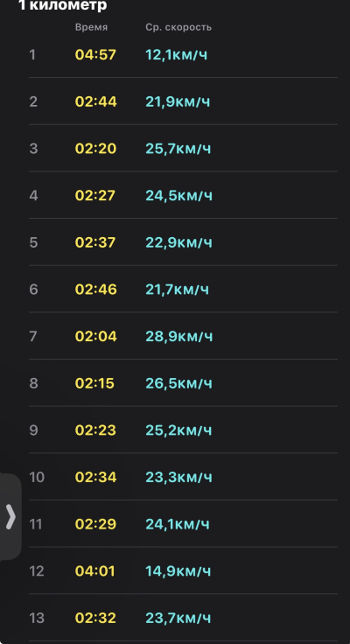Click the 04:01 time for kilometer 12
This screenshot has width=350, height=644.
[94, 570]
